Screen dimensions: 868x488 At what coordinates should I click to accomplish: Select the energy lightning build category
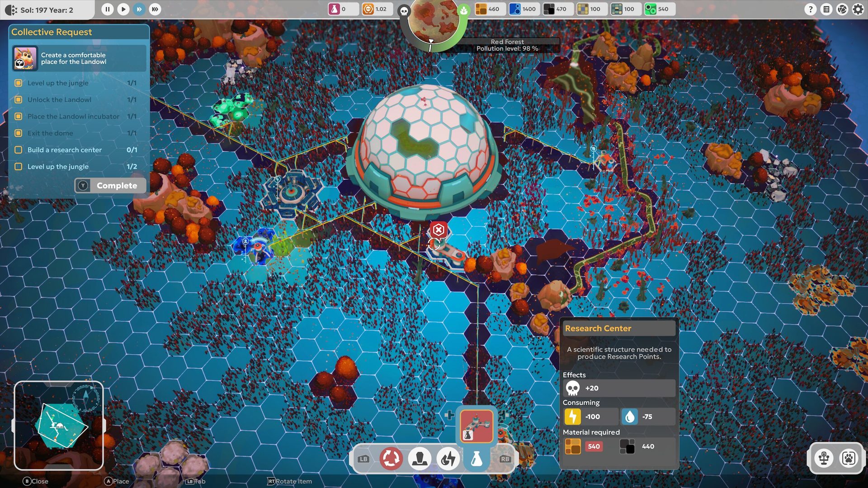pyautogui.click(x=448, y=459)
